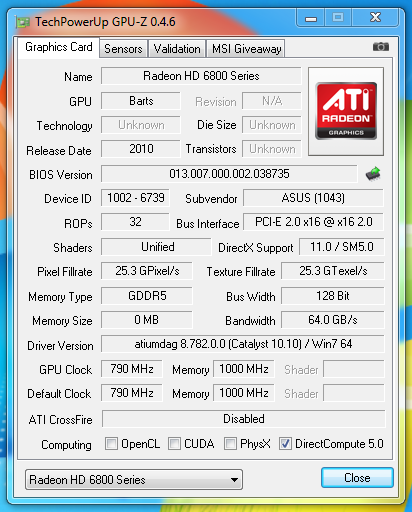This screenshot has width=412, height=512.
Task: Toggle the DirectCompute 5.0 checkbox
Action: coord(285,444)
